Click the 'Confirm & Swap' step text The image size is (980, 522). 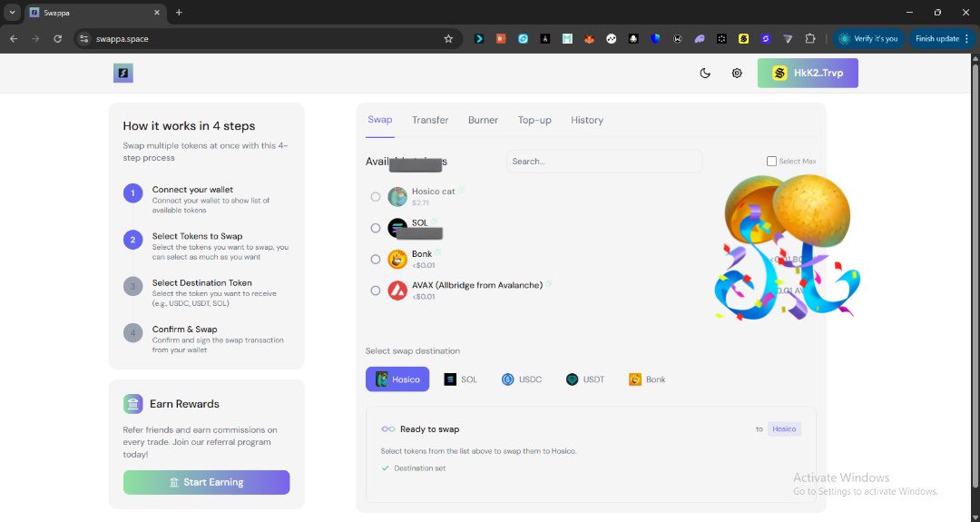[185, 329]
